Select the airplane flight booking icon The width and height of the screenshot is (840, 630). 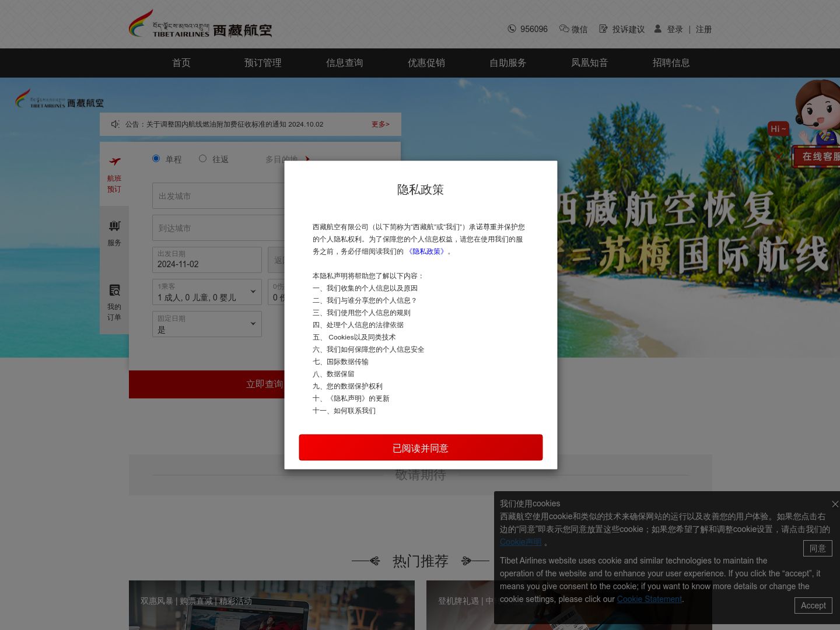(114, 162)
